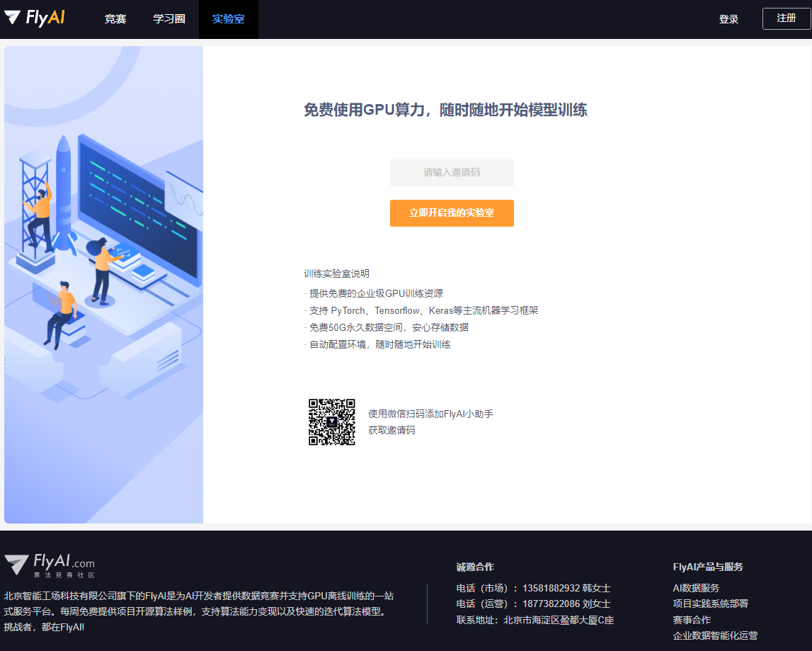Image resolution: width=812 pixels, height=651 pixels.
Task: Click the 电话（运营）18773822086 line
Action: coord(533,604)
